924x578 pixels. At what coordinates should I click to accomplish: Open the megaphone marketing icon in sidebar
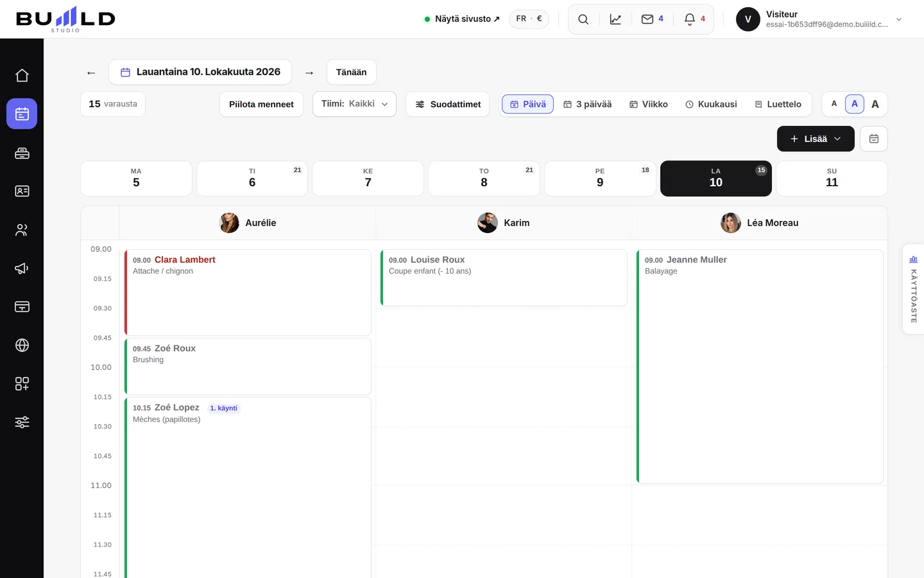[22, 268]
